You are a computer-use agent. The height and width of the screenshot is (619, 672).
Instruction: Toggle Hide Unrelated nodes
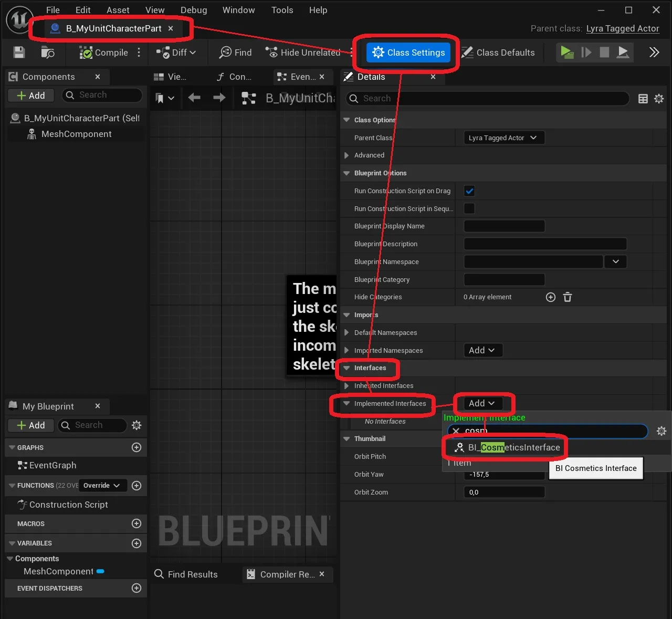pos(302,53)
